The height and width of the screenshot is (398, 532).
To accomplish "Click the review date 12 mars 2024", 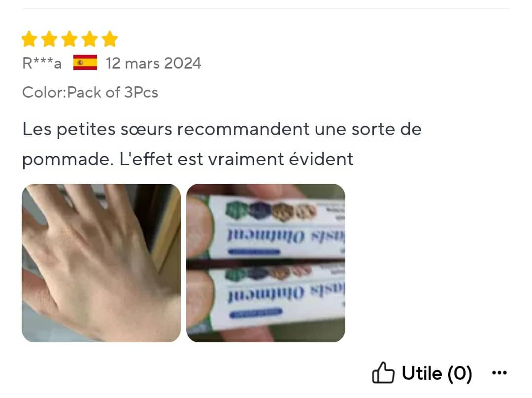I will pos(153,63).
